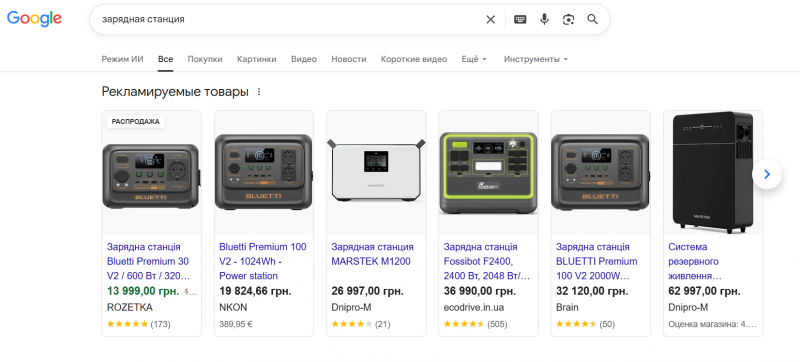This screenshot has height=362, width=800.
Task: Click price 19 824,66 грн.
Action: pyautogui.click(x=255, y=291)
